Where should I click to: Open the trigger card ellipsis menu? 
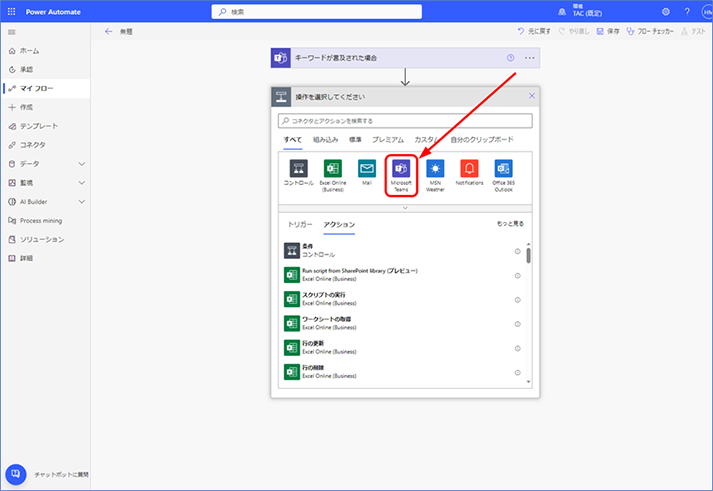point(530,58)
